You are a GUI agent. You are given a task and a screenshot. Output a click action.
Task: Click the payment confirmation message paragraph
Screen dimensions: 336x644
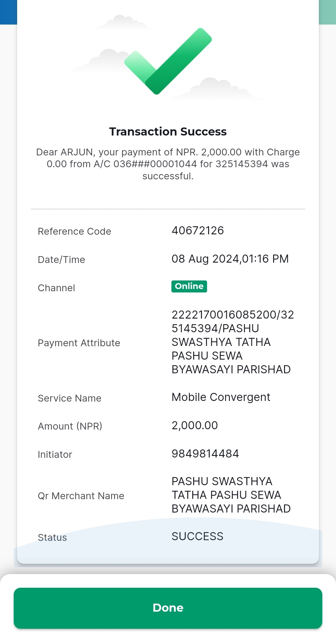coord(168,164)
